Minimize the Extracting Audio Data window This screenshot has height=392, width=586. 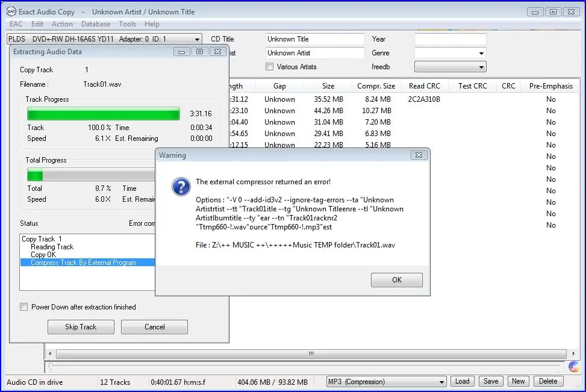pyautogui.click(x=182, y=52)
